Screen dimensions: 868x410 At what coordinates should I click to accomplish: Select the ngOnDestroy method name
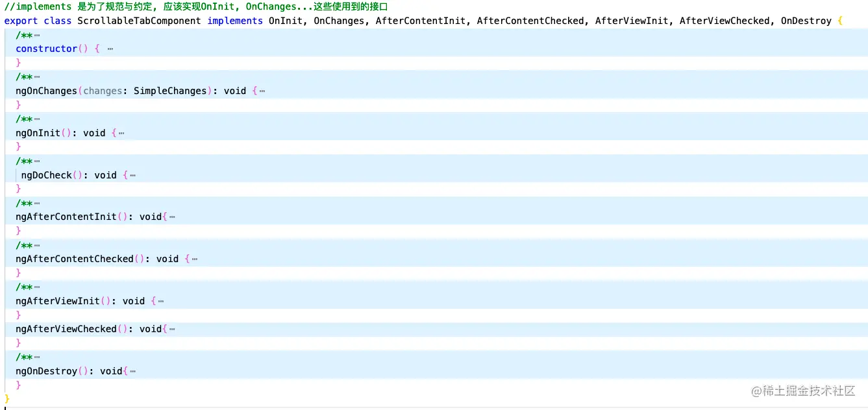coord(47,371)
